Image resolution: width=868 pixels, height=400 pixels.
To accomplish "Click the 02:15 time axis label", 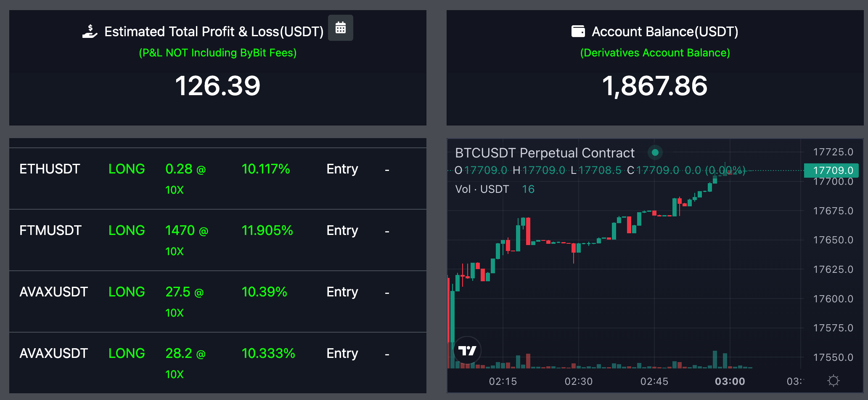I will (503, 381).
